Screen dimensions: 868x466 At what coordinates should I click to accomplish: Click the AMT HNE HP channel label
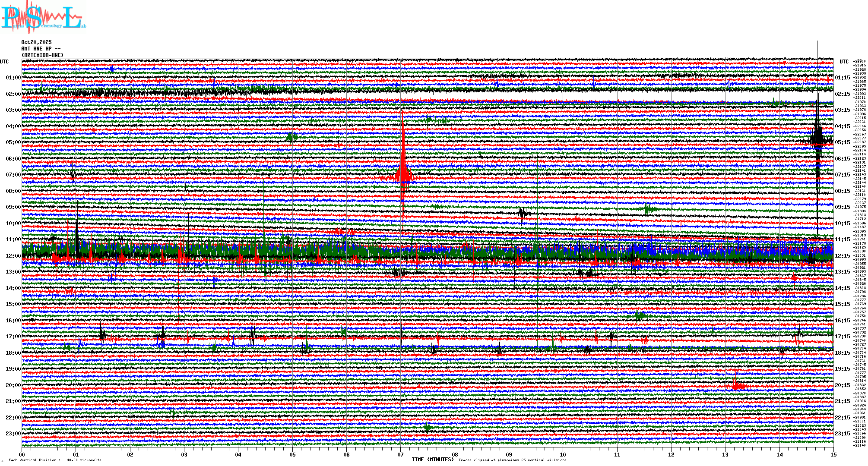[x=41, y=49]
